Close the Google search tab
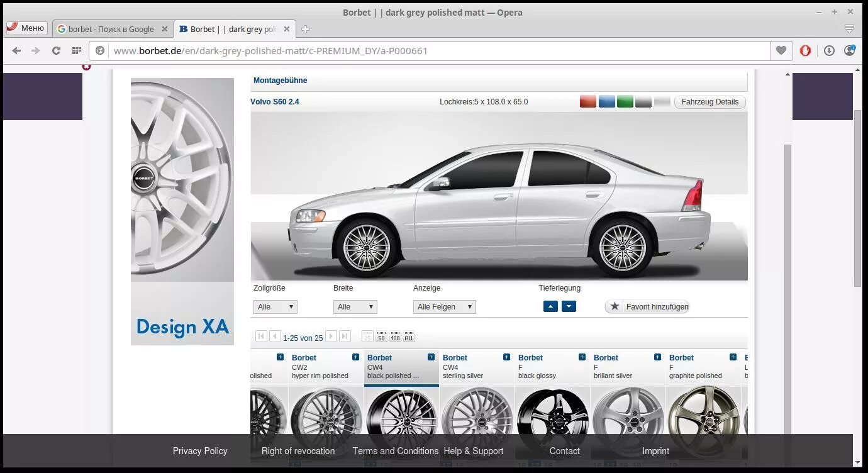 (x=165, y=29)
